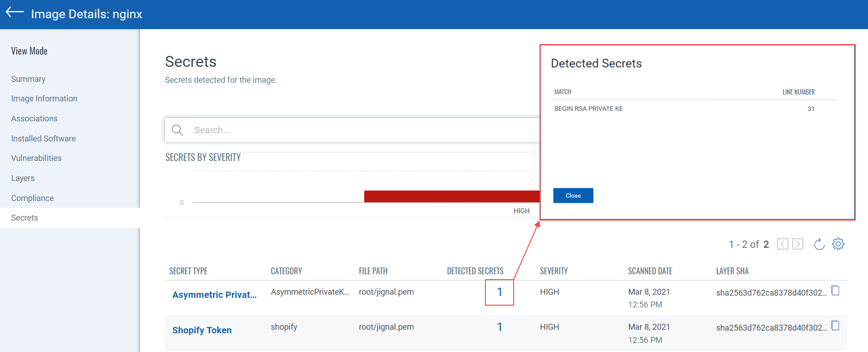The width and height of the screenshot is (868, 352).
Task: Click scanned date in Shopify Token row
Action: coord(649,333)
